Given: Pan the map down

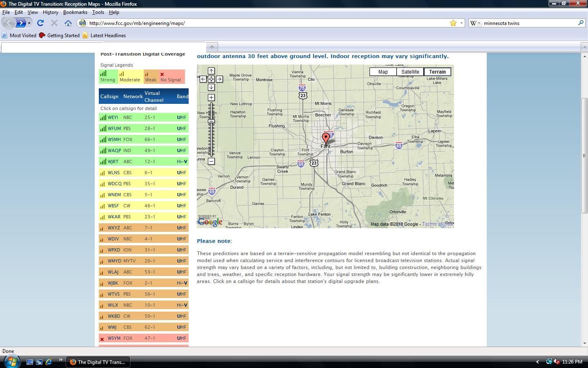Looking at the screenshot, I should (211, 87).
